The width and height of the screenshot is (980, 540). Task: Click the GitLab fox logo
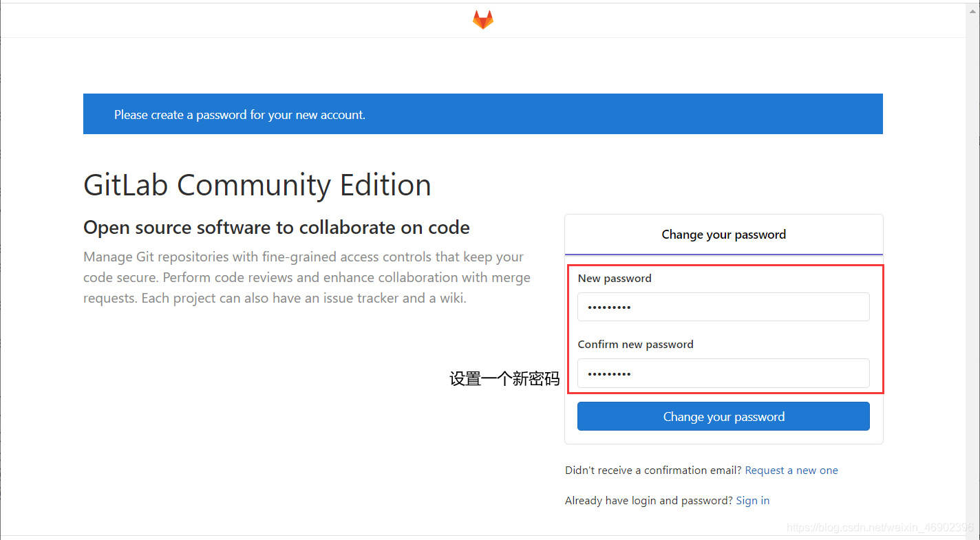482,19
